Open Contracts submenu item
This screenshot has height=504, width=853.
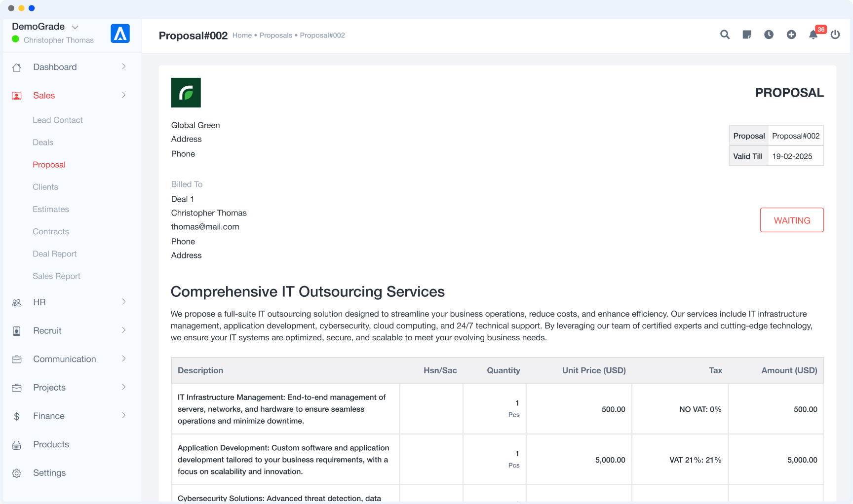(51, 232)
